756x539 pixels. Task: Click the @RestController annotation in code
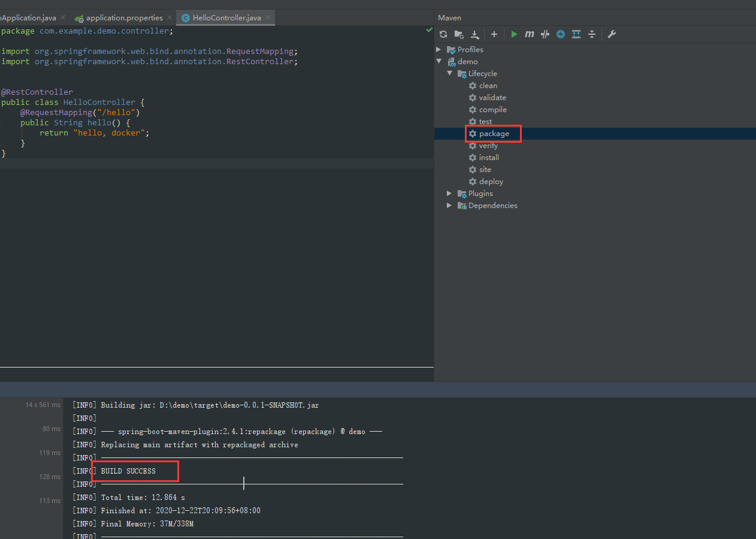coord(37,92)
